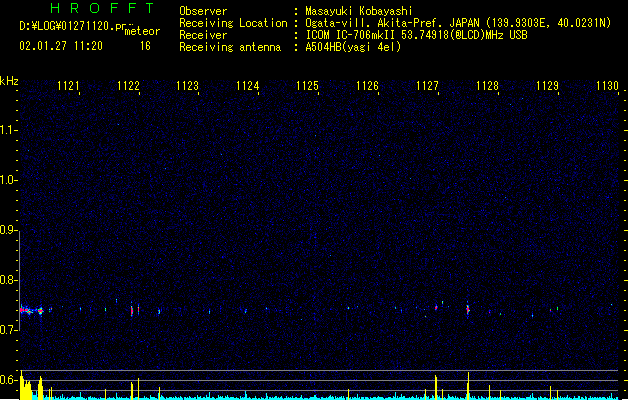Click the 0.8 kHz axis label
This screenshot has height=400, width=629.
click(x=8, y=280)
